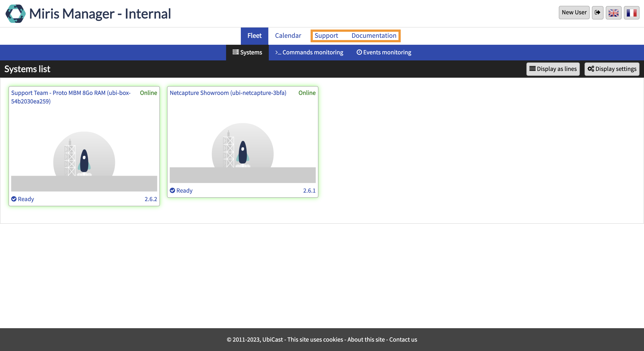This screenshot has height=351, width=644.
Task: Go to the Support tab
Action: coord(326,36)
